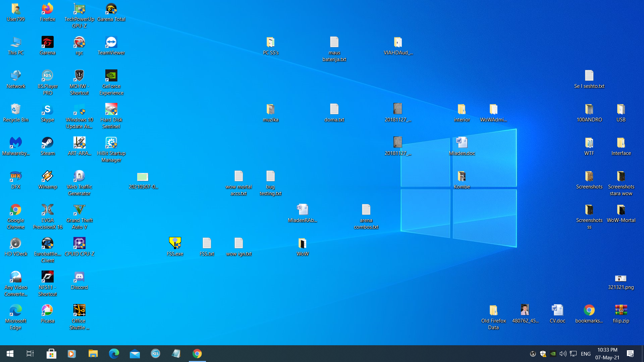Open the Windows Start menu
Screen dimensions: 644x362
pos(10,354)
